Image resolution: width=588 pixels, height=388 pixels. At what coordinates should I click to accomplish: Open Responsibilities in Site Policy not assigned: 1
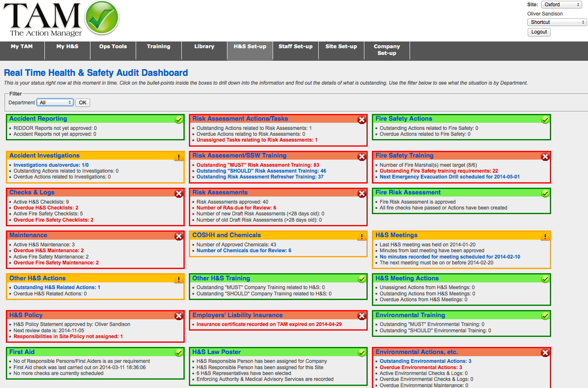(x=68, y=336)
